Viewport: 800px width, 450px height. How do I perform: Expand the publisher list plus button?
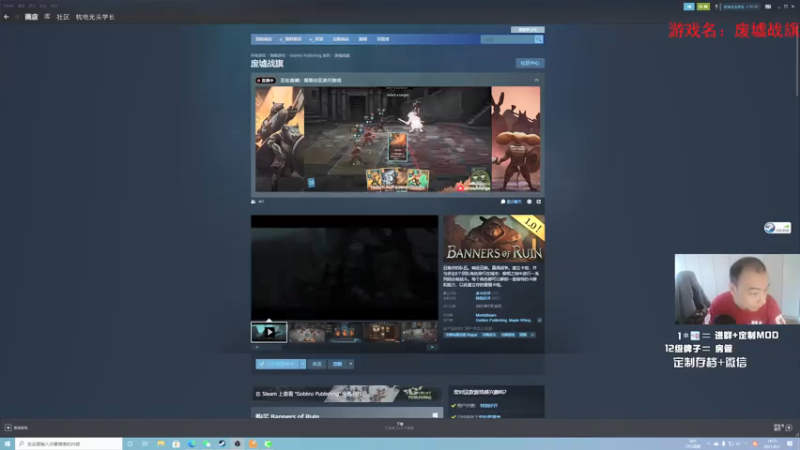[x=539, y=320]
